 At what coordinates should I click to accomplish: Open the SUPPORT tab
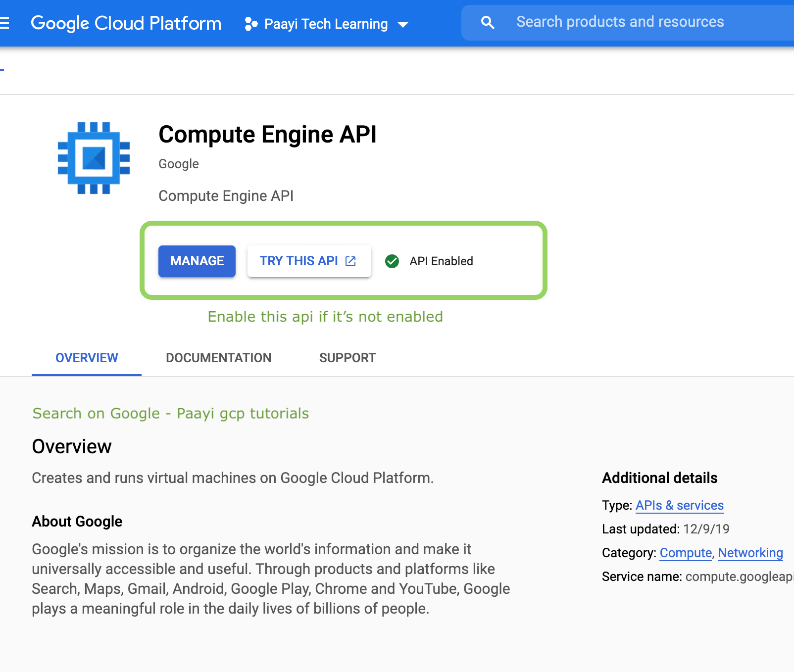(347, 357)
